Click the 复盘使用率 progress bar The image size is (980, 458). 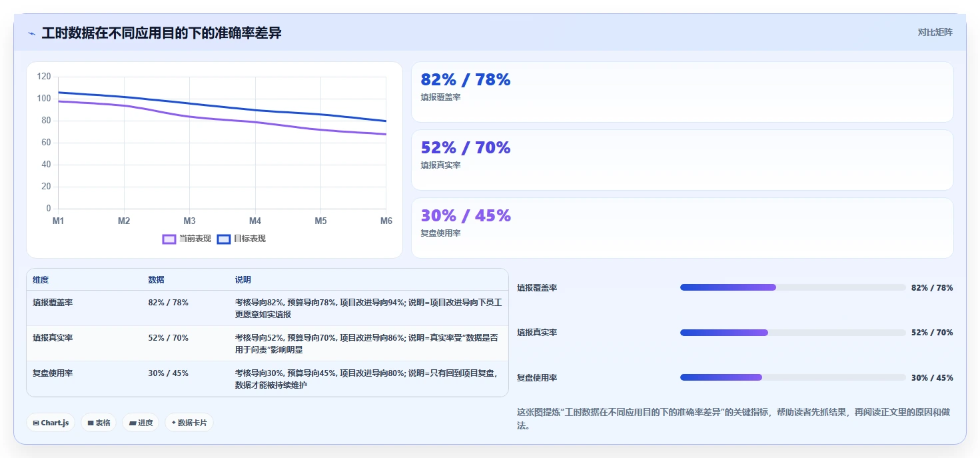[793, 377]
